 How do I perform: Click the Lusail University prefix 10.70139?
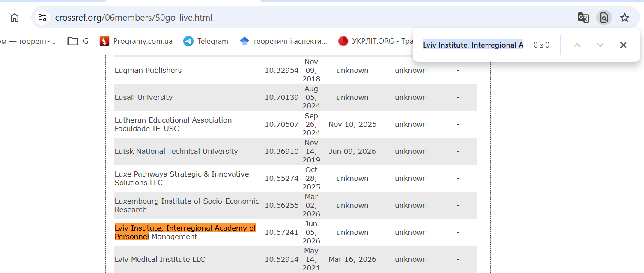tap(282, 97)
